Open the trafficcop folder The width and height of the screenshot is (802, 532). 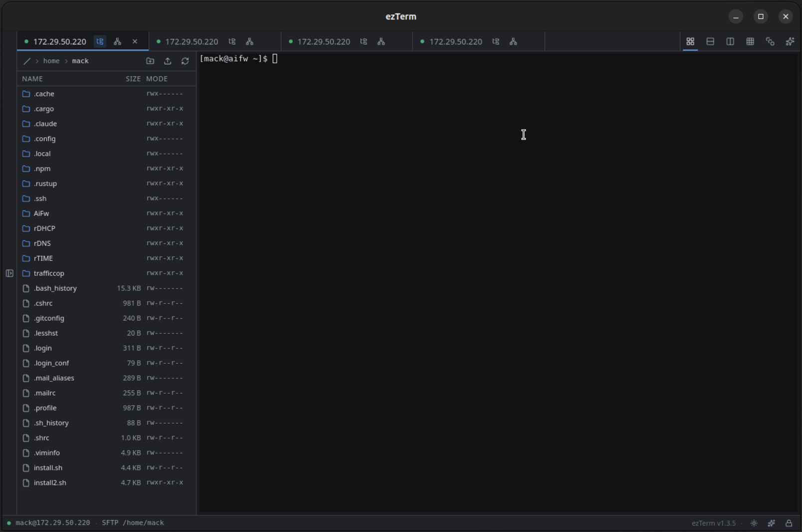coord(107,273)
